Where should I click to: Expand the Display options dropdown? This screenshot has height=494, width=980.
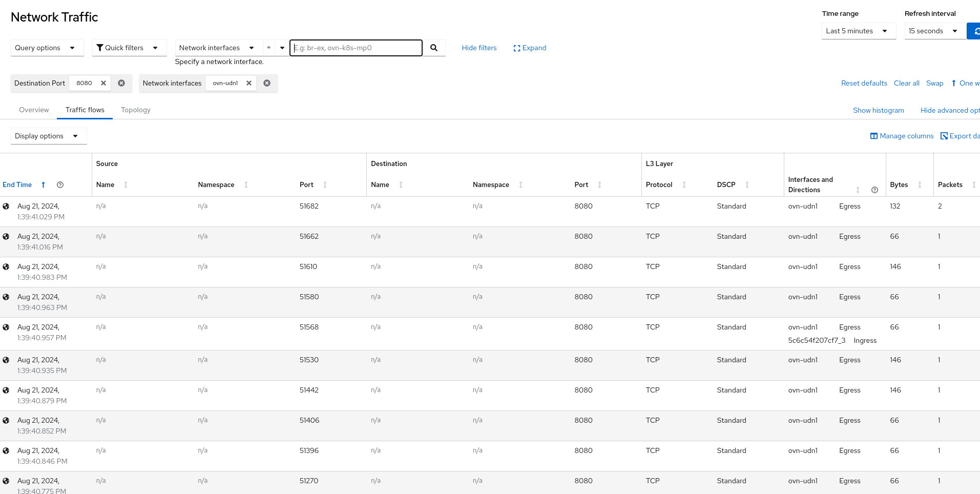[x=48, y=136]
